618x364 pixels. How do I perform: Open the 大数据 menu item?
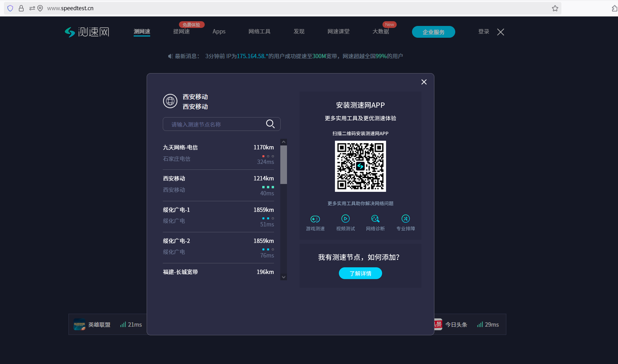pos(381,31)
